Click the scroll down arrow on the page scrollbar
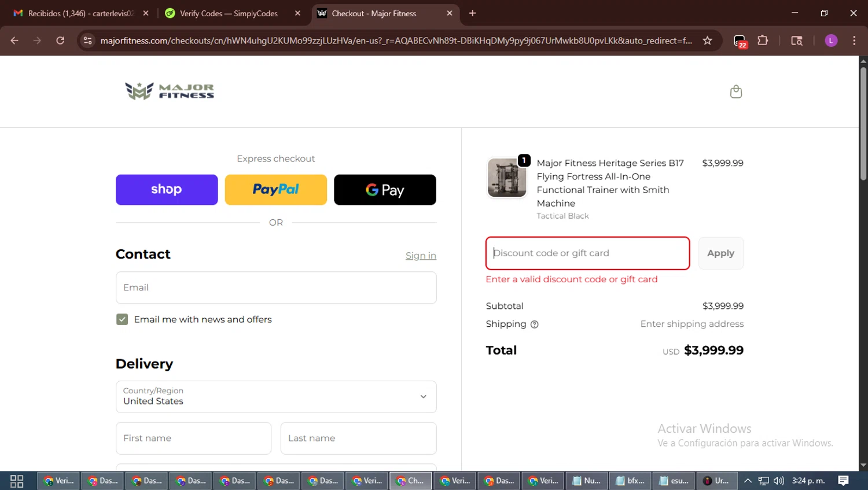The image size is (868, 490). [x=863, y=465]
